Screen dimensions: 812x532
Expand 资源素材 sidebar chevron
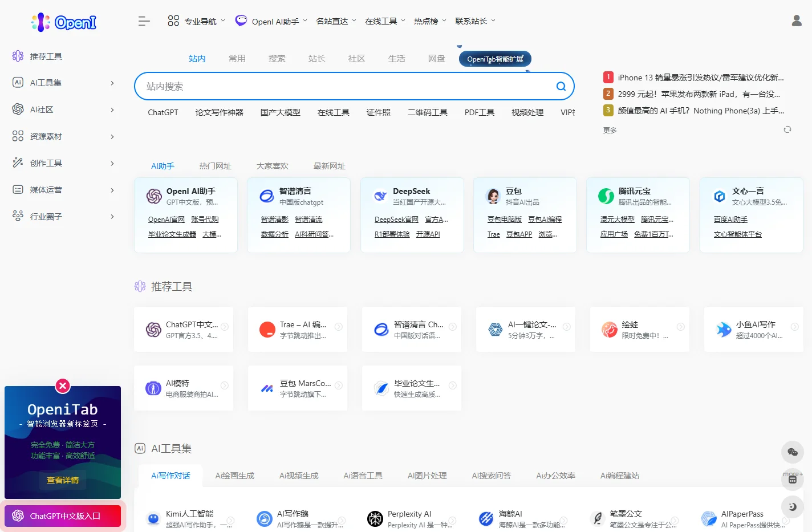pos(112,137)
